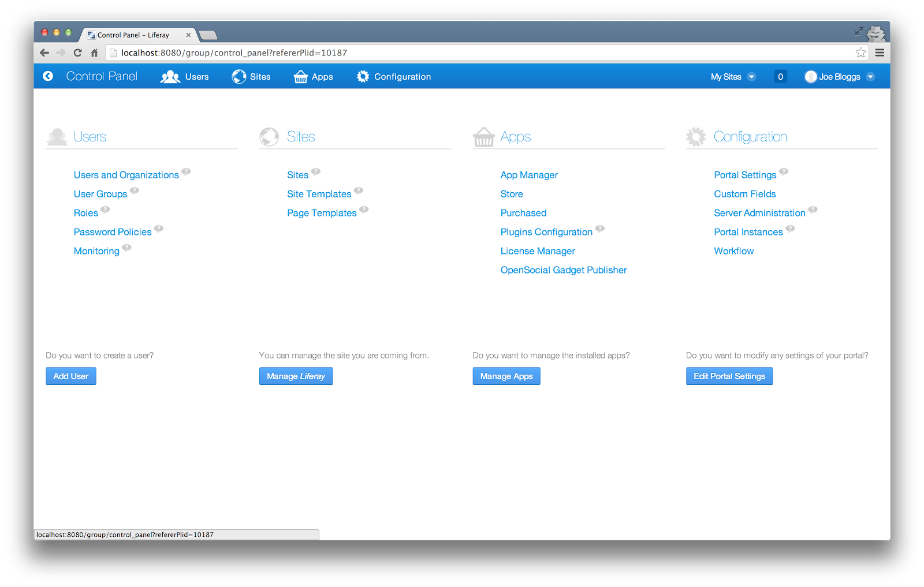Viewport: 924px width, 587px height.
Task: Select the Control Panel - Liferay browser tab
Action: pyautogui.click(x=137, y=35)
